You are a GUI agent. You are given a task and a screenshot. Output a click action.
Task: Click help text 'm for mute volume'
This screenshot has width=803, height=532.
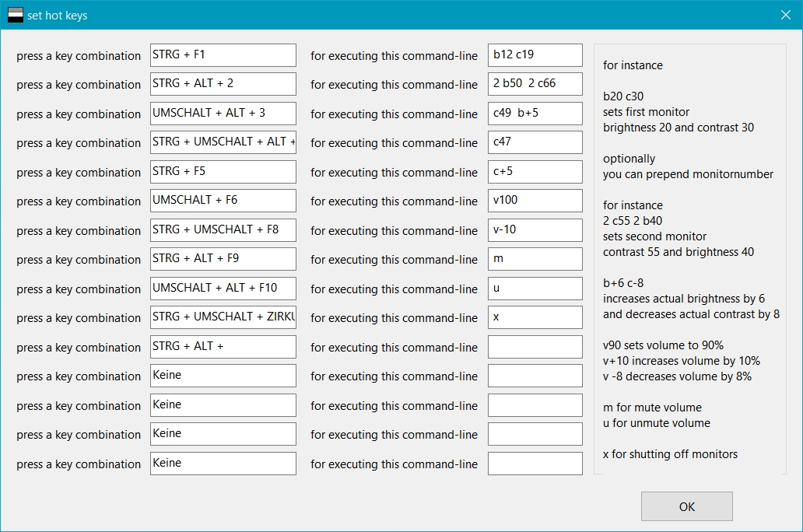point(652,408)
